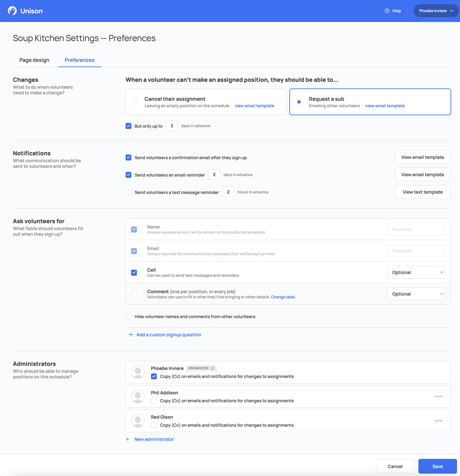View email template for Request a sub
The width and height of the screenshot is (460, 476).
pyautogui.click(x=385, y=106)
